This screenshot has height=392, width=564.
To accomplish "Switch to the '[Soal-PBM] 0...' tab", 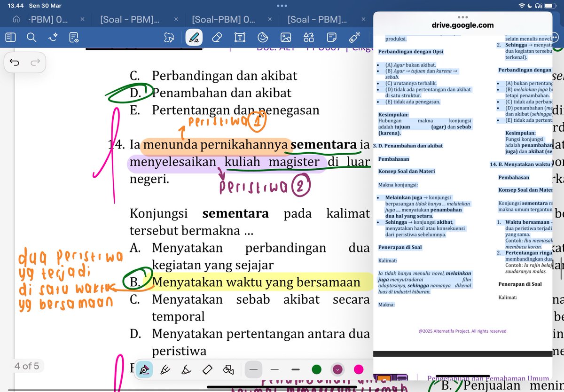I will (224, 20).
